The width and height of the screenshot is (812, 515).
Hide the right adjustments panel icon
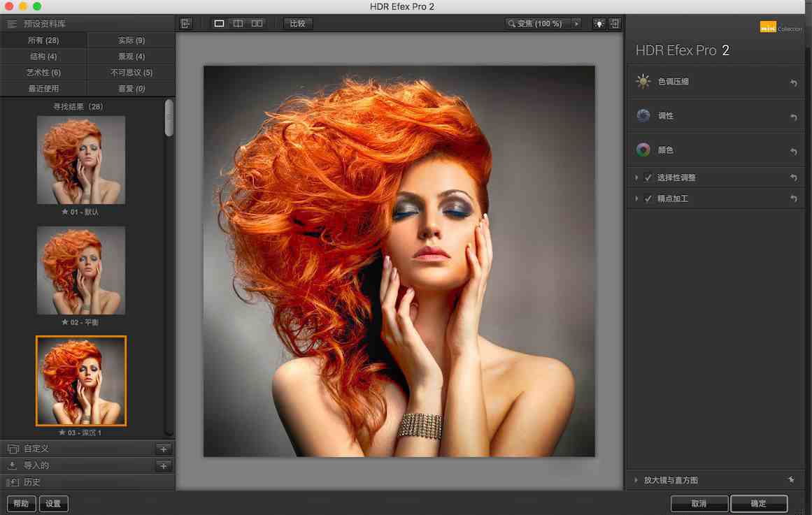(x=615, y=24)
